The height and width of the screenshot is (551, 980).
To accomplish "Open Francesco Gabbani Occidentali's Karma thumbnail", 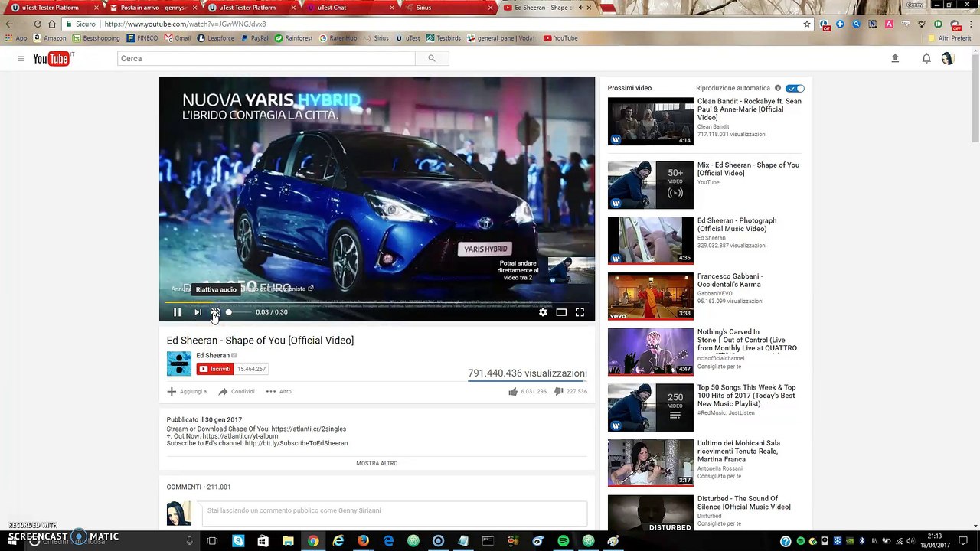I will pyautogui.click(x=651, y=296).
